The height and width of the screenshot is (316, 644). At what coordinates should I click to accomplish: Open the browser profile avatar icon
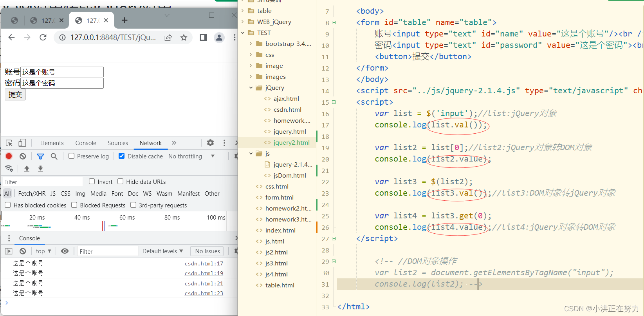(x=219, y=38)
